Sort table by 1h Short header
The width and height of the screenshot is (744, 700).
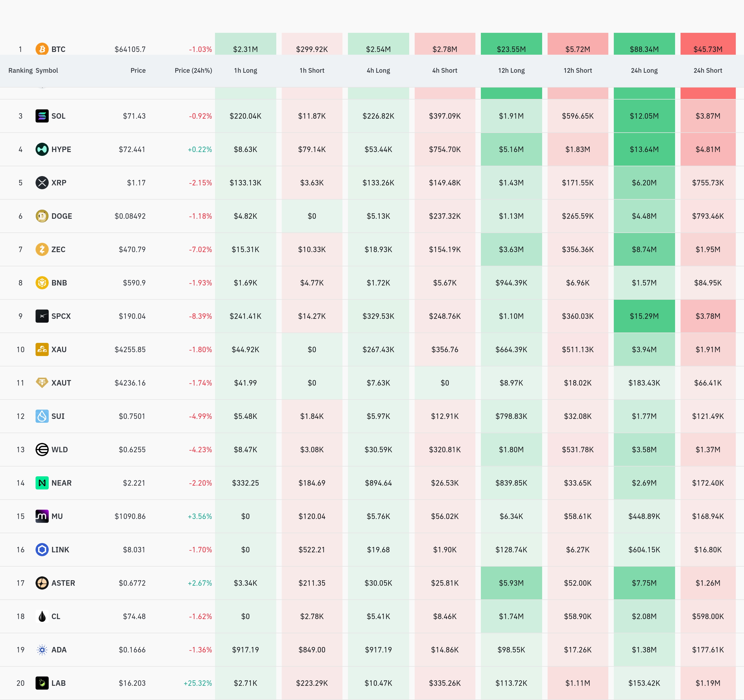pyautogui.click(x=312, y=70)
